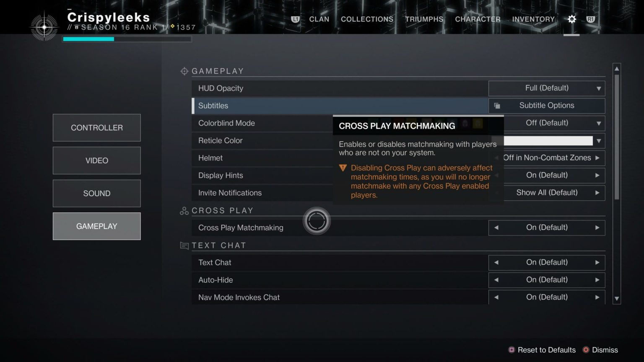
Task: Toggle Text Chat off with left arrow
Action: 496,262
